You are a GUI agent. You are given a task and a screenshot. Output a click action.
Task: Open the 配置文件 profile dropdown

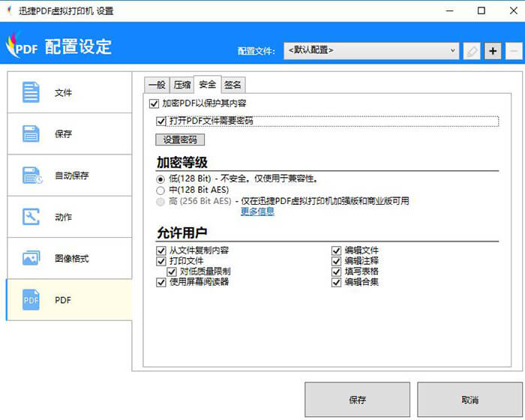point(371,51)
